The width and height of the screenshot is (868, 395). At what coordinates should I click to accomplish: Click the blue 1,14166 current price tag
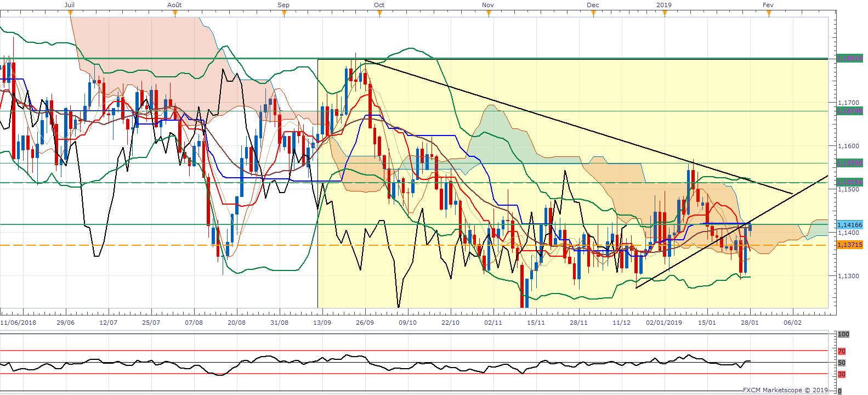click(850, 225)
